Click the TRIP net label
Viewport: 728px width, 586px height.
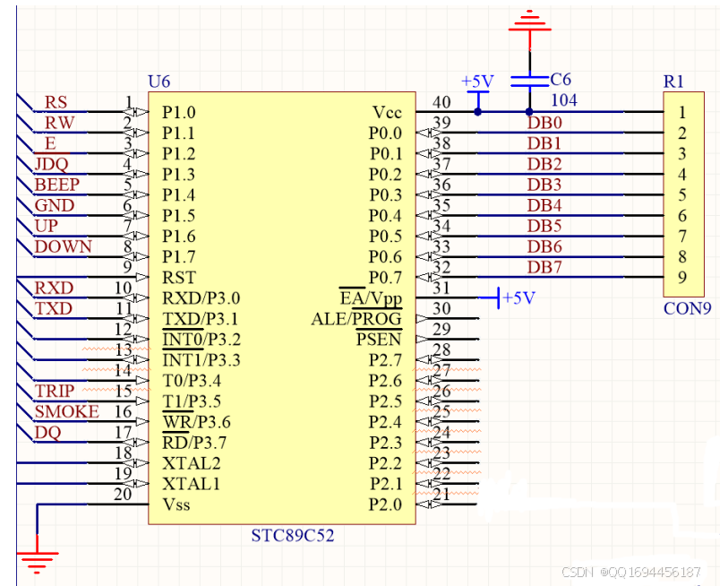(x=55, y=391)
